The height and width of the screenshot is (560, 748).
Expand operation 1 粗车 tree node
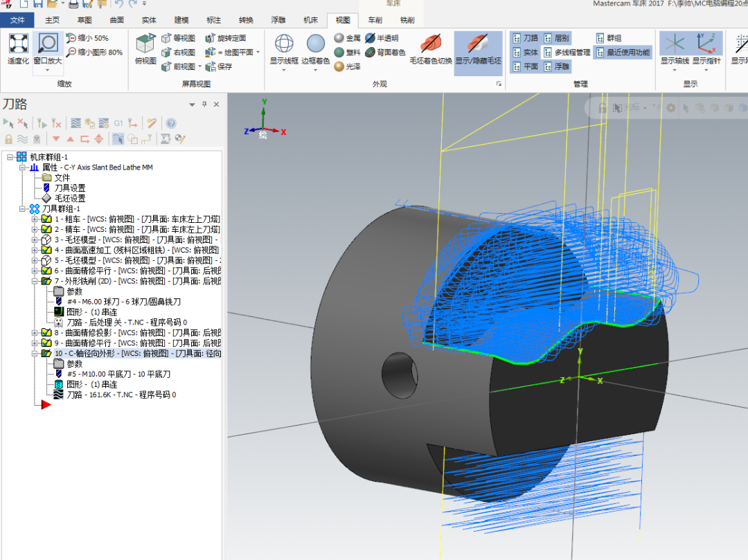click(x=35, y=219)
